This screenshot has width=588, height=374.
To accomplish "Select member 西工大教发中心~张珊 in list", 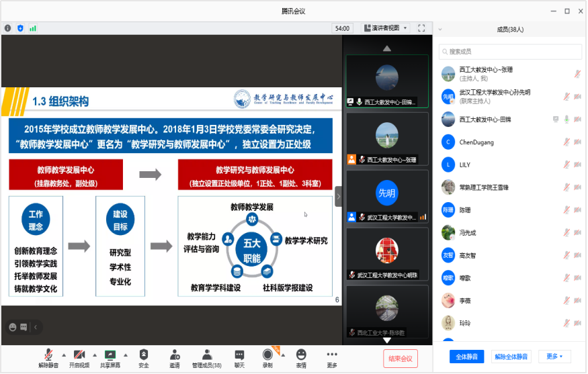I will pyautogui.click(x=510, y=74).
